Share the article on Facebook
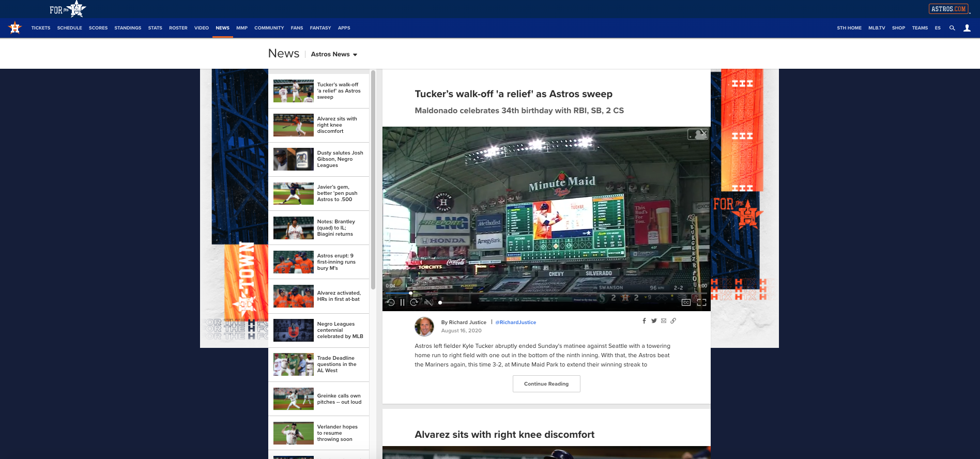Viewport: 980px width, 459px height. (x=644, y=321)
